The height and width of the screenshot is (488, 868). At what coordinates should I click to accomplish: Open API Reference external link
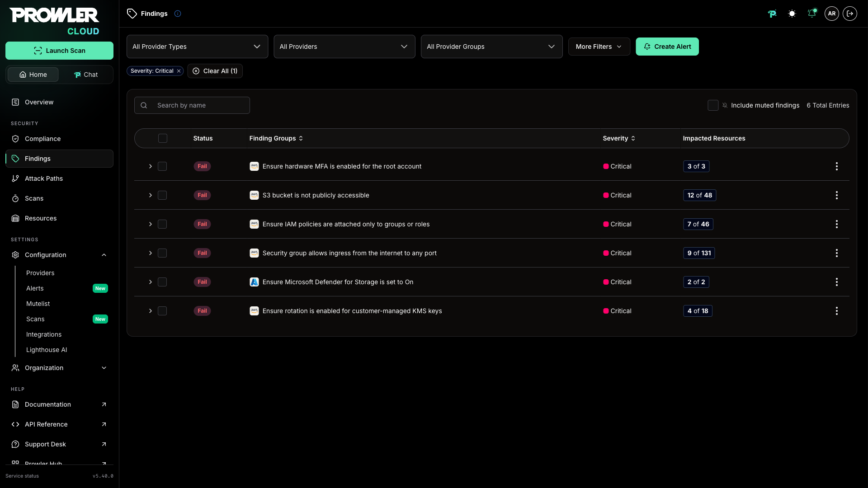59,424
